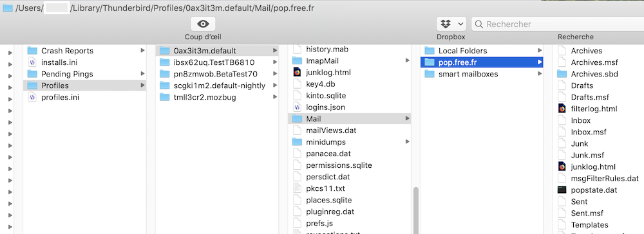The image size is (644, 234).
Task: Select the Archives.sbd folder
Action: tap(594, 74)
